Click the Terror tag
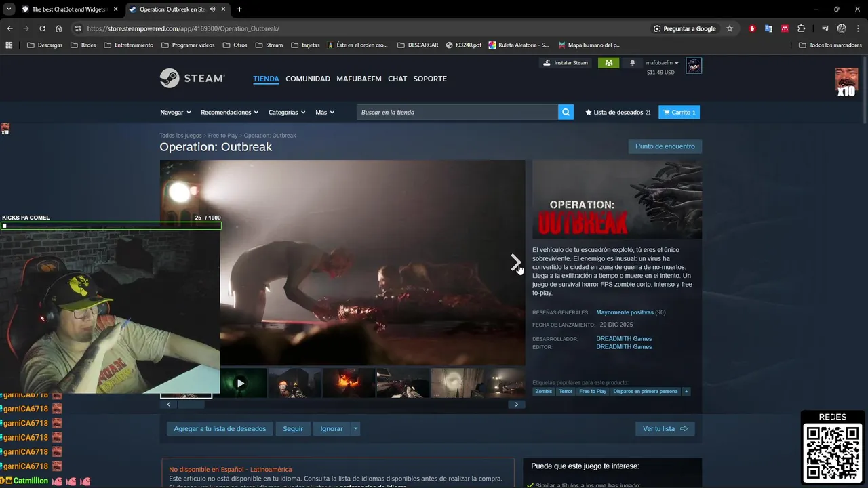 point(566,391)
